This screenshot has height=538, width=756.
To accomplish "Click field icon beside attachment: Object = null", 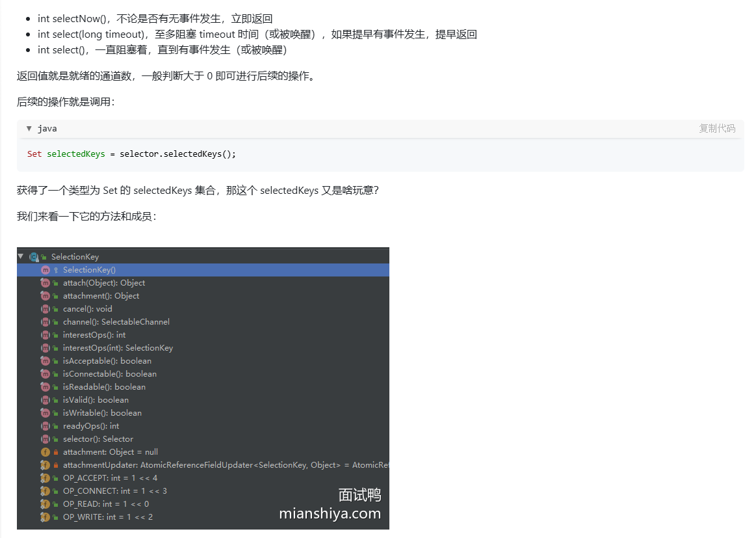I will (46, 452).
